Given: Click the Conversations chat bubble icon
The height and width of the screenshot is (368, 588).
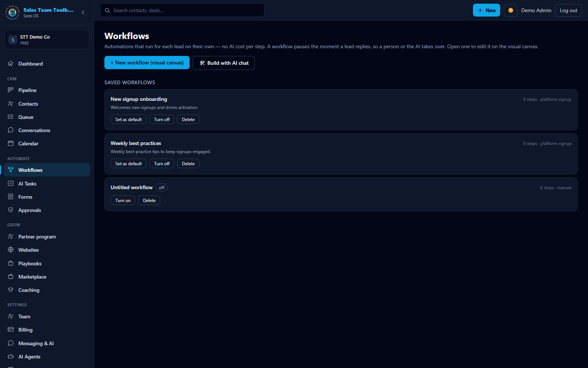Looking at the screenshot, I should tap(11, 130).
